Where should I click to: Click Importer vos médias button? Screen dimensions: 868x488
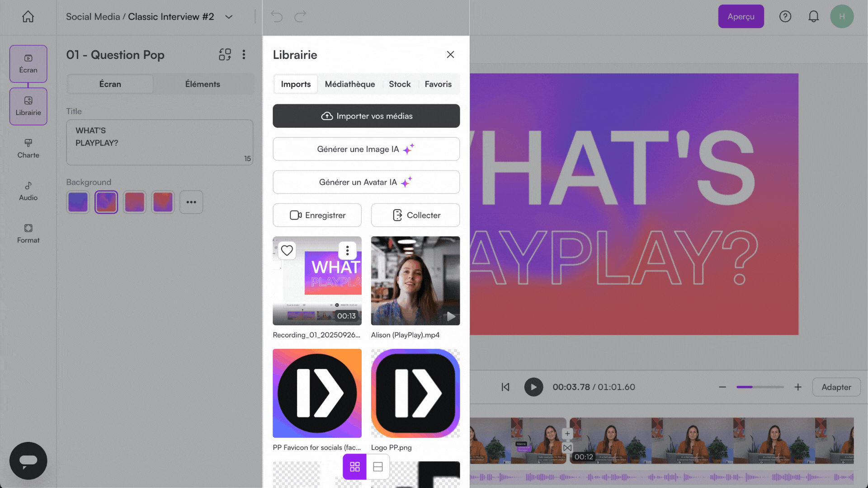[366, 116]
